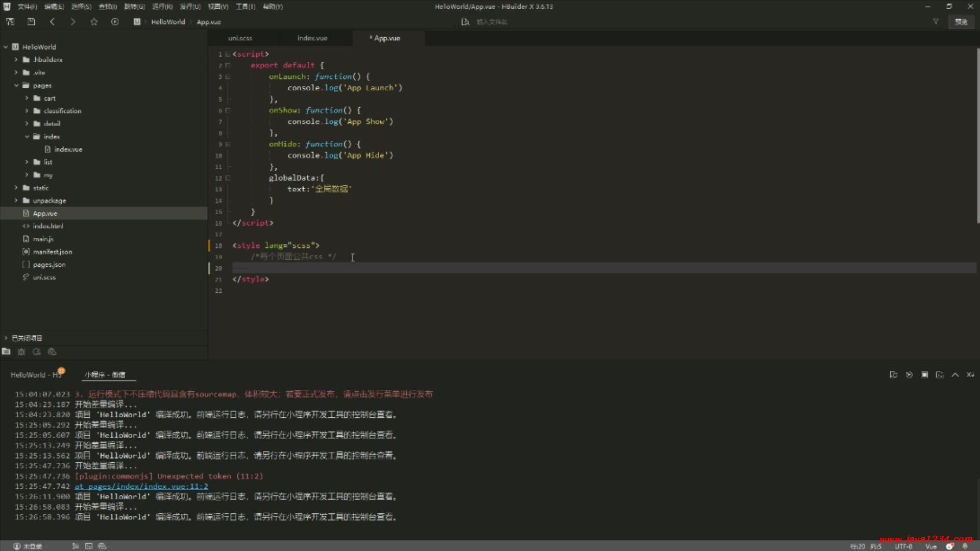Click the filter funnel icon
This screenshot has width=980, height=551.
point(936,21)
